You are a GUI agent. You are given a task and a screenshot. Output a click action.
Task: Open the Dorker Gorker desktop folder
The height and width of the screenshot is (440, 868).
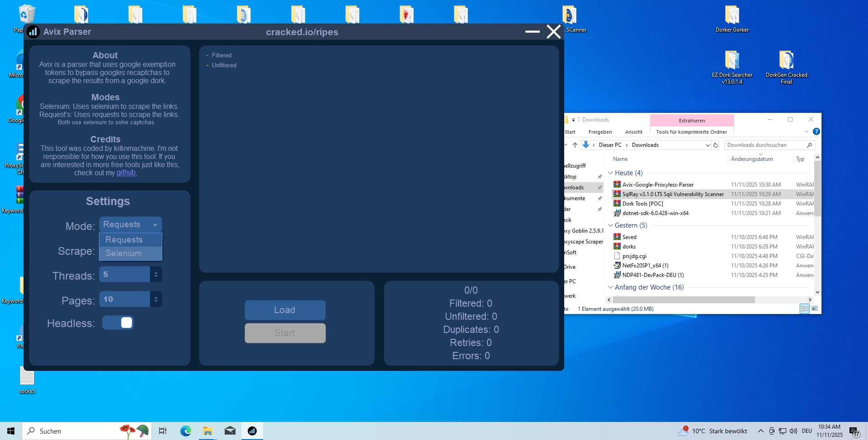tap(731, 17)
